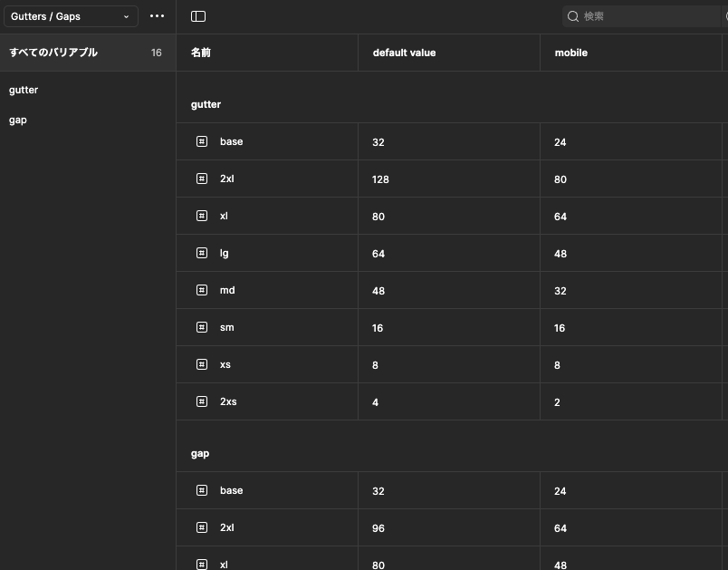This screenshot has height=570, width=728.
Task: Select the xs variable name
Action: point(225,364)
